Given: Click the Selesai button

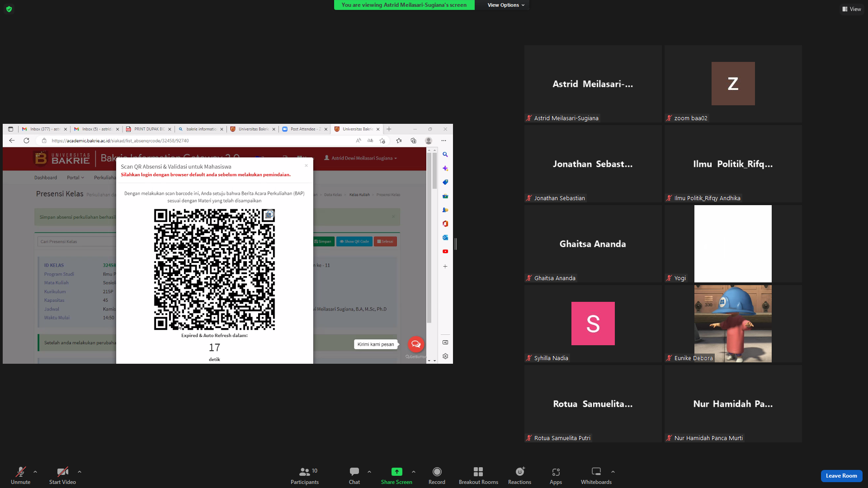Looking at the screenshot, I should (x=385, y=242).
